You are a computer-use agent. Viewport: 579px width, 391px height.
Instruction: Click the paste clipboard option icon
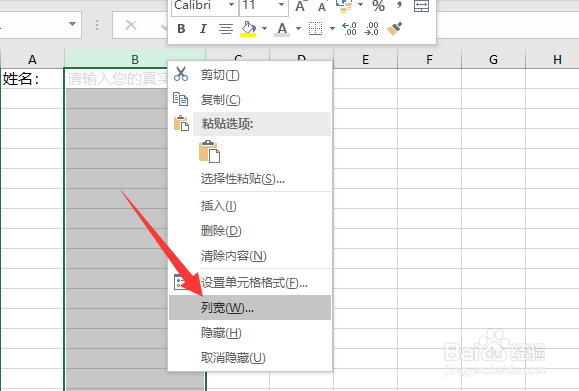tap(209, 151)
